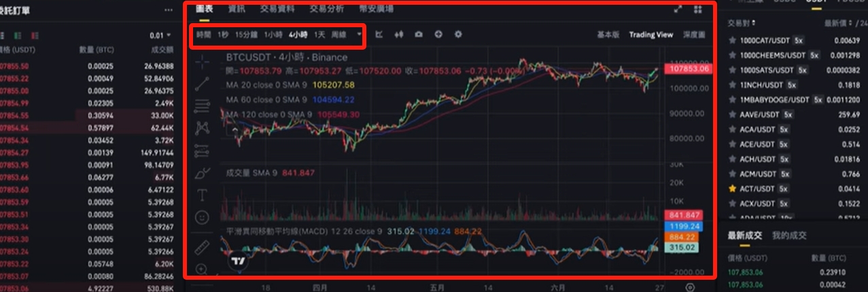The width and height of the screenshot is (868, 292).
Task: Open the Fibonacci/horizontal lines tool group
Action: [203, 106]
